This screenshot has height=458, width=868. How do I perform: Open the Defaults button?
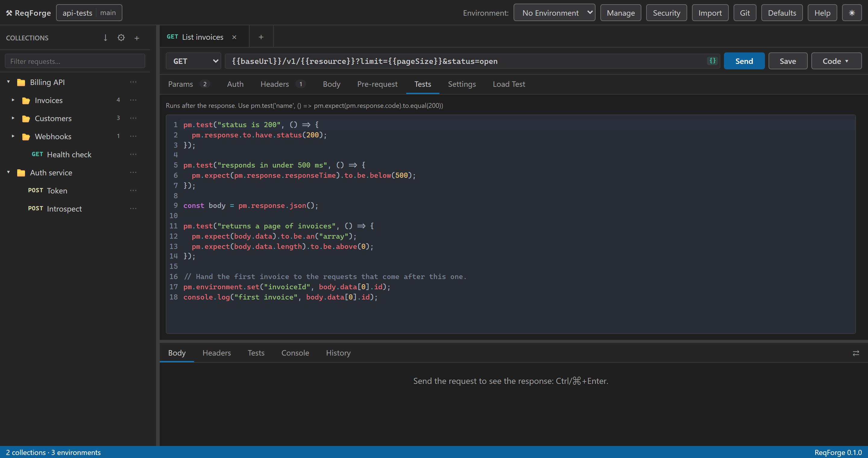(x=782, y=13)
